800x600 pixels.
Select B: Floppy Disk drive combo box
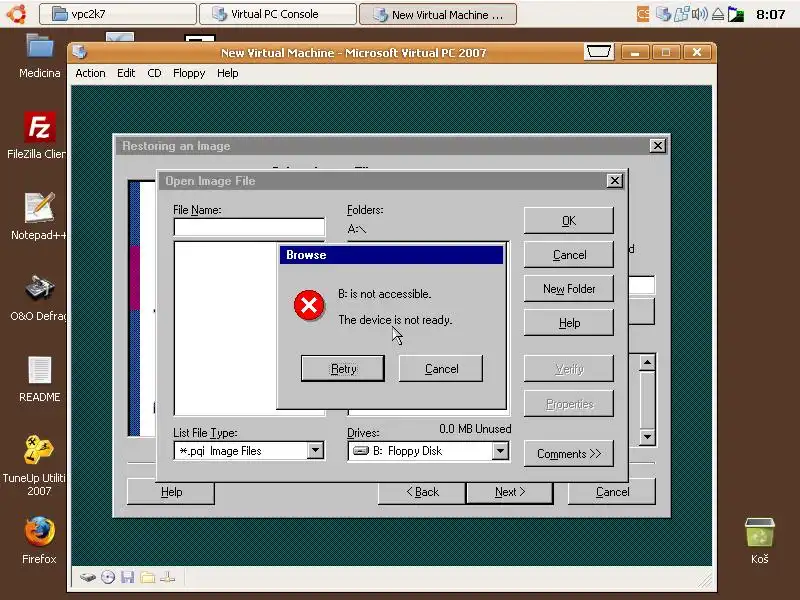pos(428,451)
